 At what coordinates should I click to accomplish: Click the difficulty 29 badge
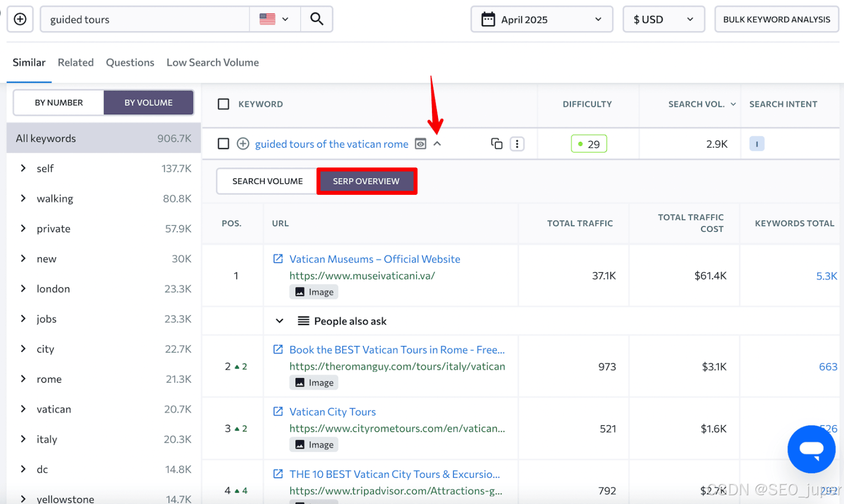pyautogui.click(x=589, y=144)
